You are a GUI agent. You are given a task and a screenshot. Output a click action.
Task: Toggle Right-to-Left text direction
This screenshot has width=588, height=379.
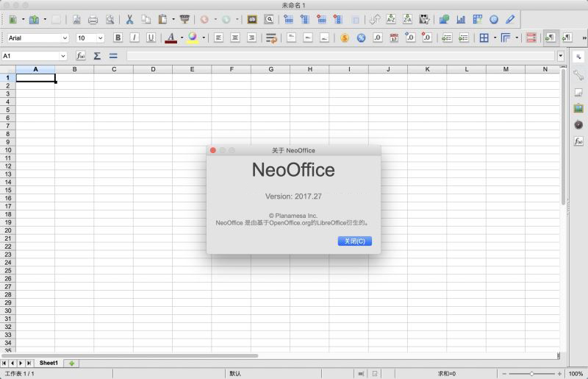click(x=567, y=38)
